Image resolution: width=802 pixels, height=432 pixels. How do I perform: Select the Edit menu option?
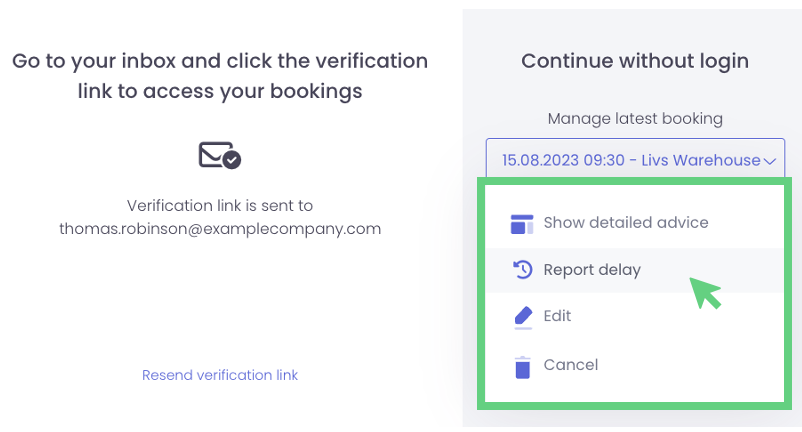(x=557, y=315)
